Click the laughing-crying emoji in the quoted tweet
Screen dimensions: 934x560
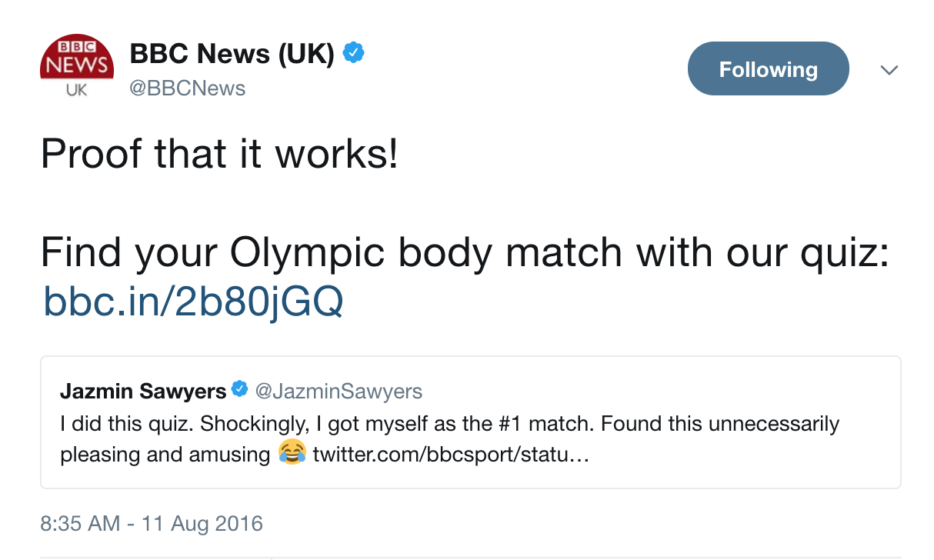(292, 453)
